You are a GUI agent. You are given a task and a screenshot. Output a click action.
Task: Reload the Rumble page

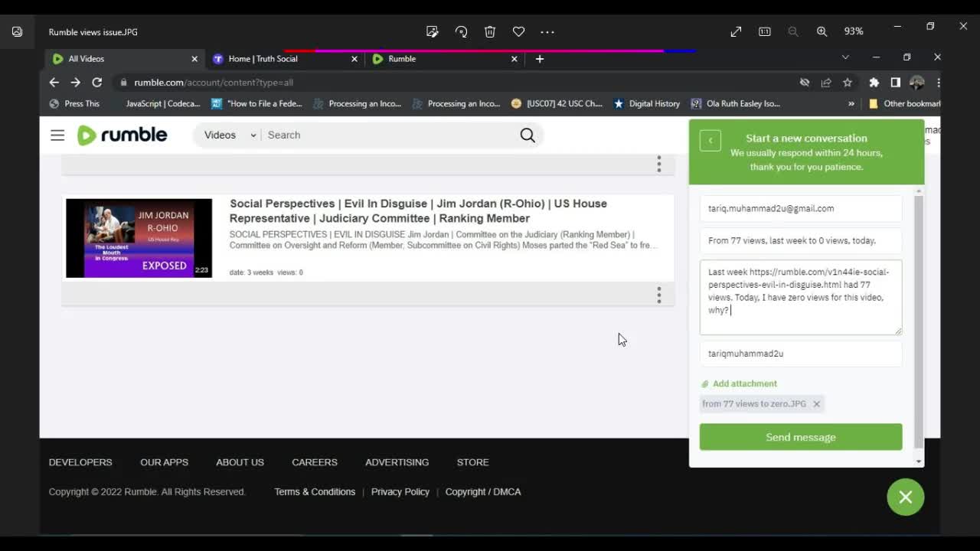(96, 82)
